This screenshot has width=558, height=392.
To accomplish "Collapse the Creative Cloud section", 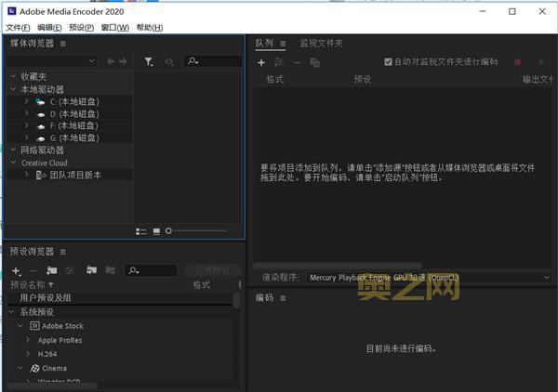I will (13, 163).
